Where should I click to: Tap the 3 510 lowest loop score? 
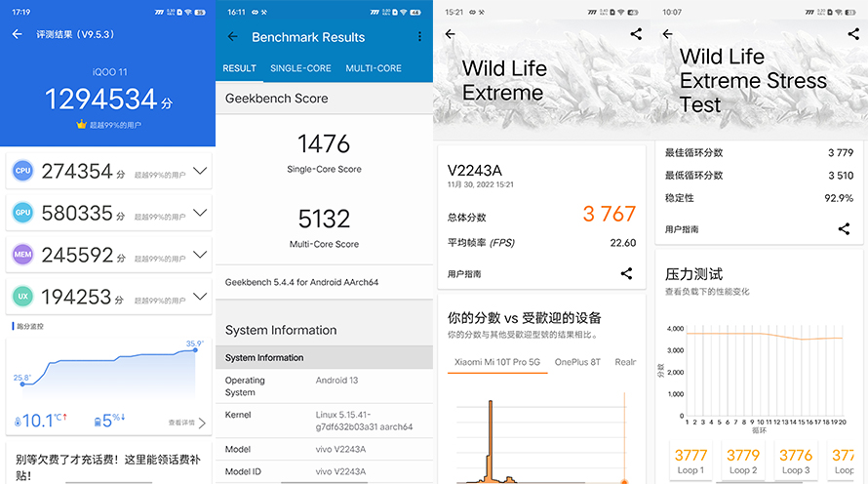click(841, 176)
